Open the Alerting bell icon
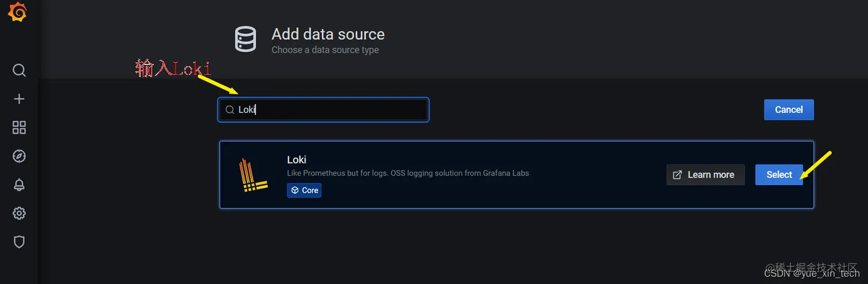This screenshot has width=868, height=284. point(19,185)
